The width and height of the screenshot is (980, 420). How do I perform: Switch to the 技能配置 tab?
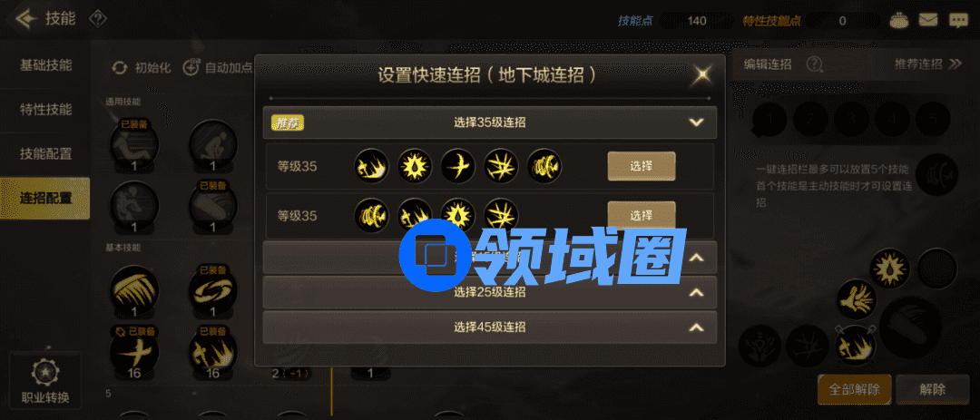(45, 153)
